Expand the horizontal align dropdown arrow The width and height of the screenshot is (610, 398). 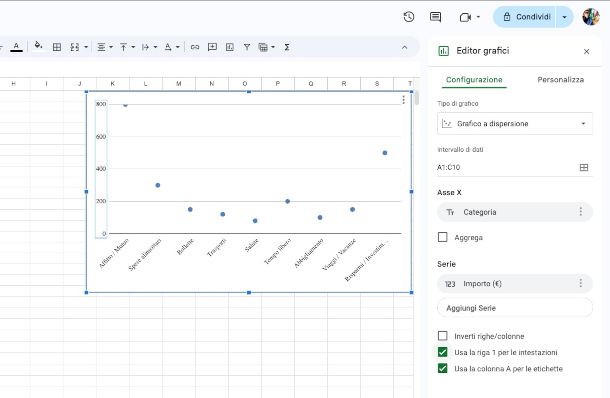[x=111, y=47]
